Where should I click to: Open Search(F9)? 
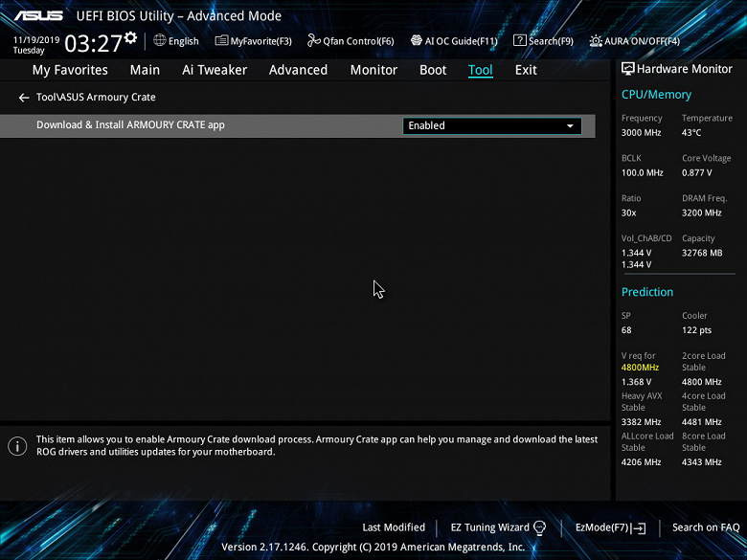(552, 41)
